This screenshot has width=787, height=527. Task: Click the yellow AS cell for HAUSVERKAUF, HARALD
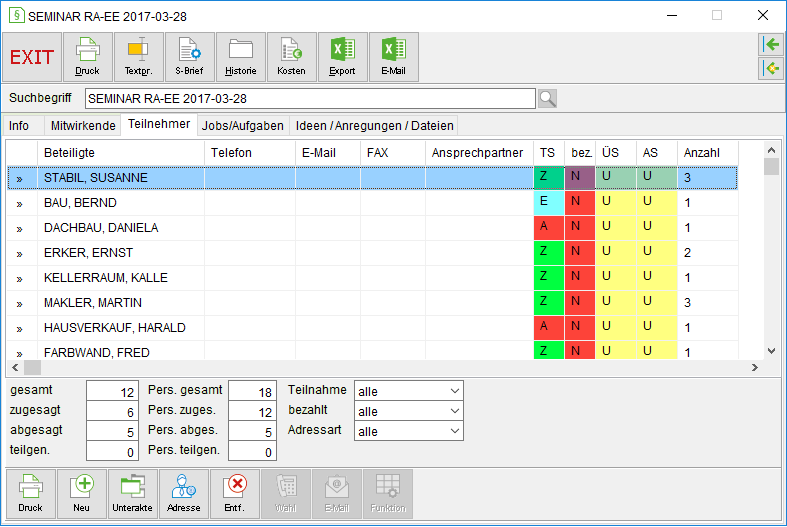(657, 328)
